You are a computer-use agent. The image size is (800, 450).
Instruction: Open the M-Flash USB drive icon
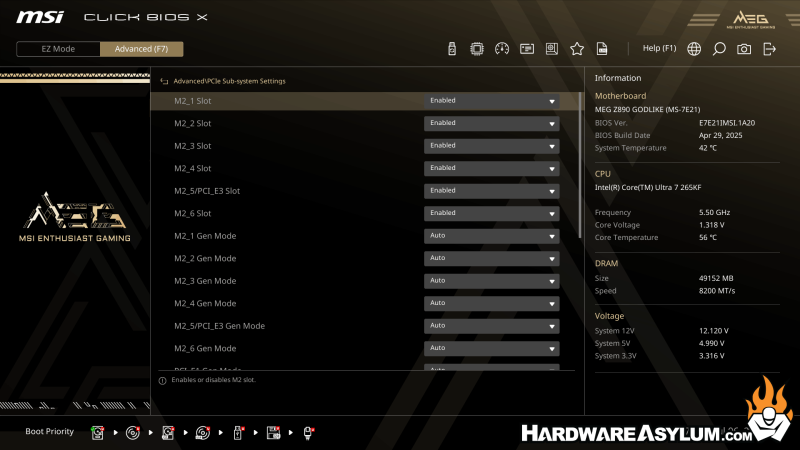[452, 49]
